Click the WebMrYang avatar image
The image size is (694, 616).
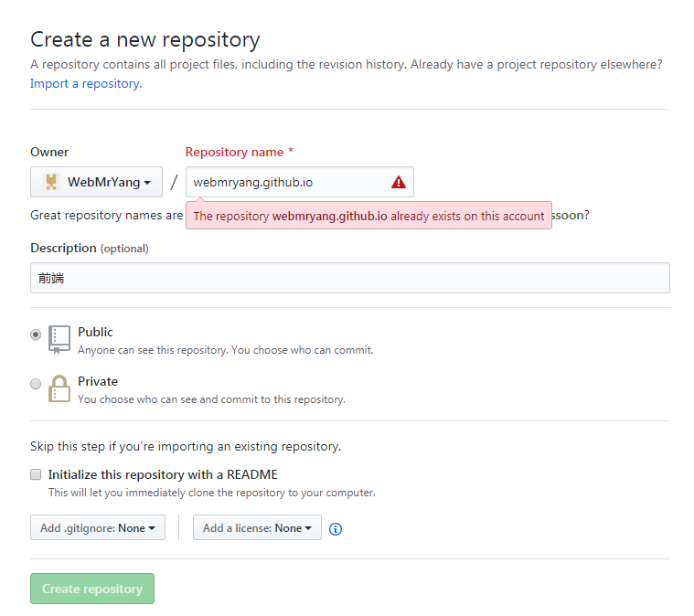[51, 182]
